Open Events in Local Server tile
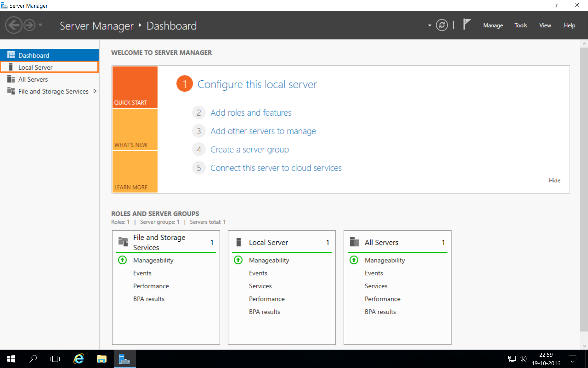This screenshot has width=588, height=368. 258,273
